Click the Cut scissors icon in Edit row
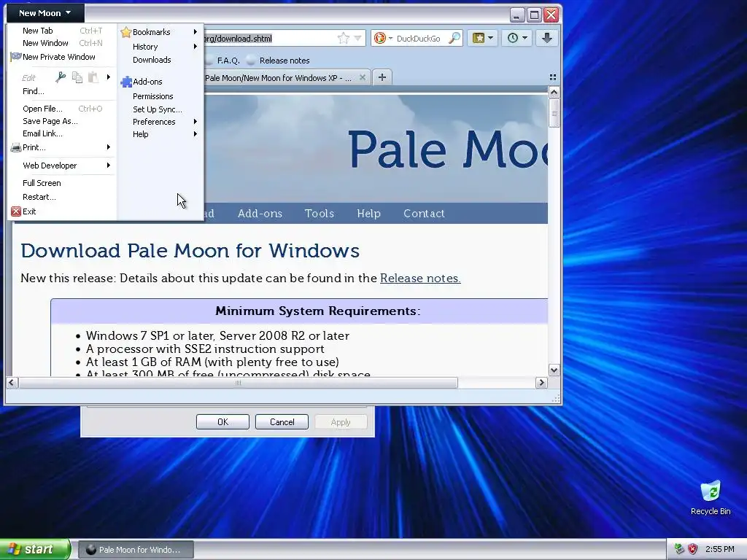Screen dimensions: 747x560 [x=61, y=77]
